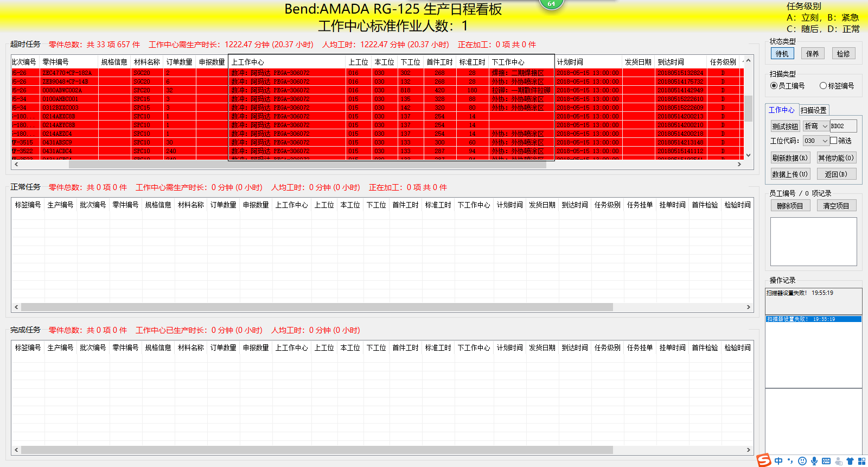Switch to the 扫描设置 tab
The image size is (868, 467).
click(813, 110)
